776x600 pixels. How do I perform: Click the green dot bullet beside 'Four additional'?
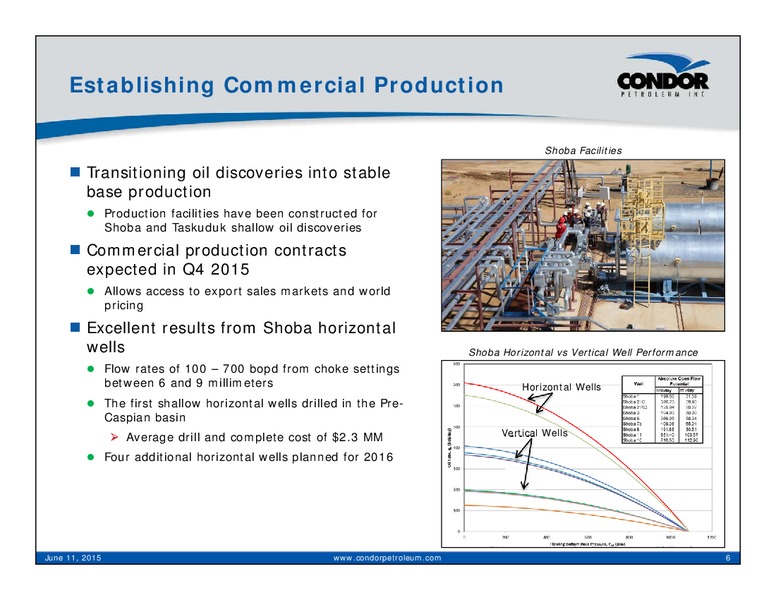(x=91, y=457)
